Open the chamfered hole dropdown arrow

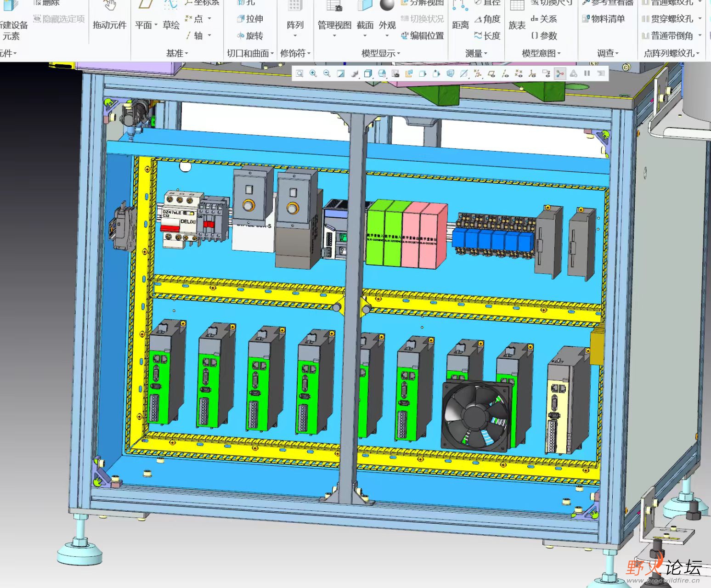700,35
